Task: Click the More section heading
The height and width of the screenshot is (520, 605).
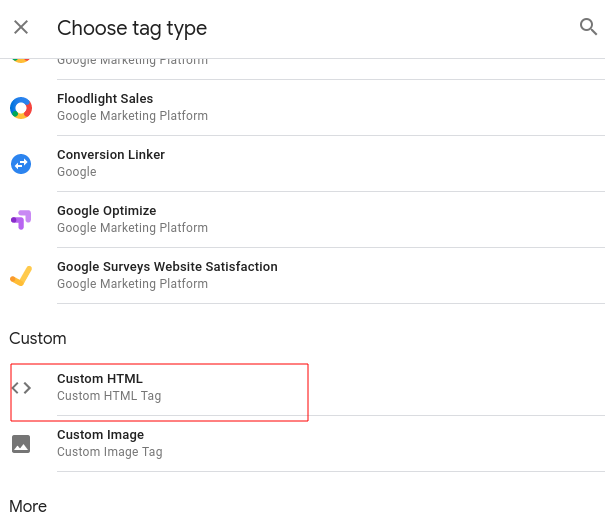Action: tap(28, 506)
